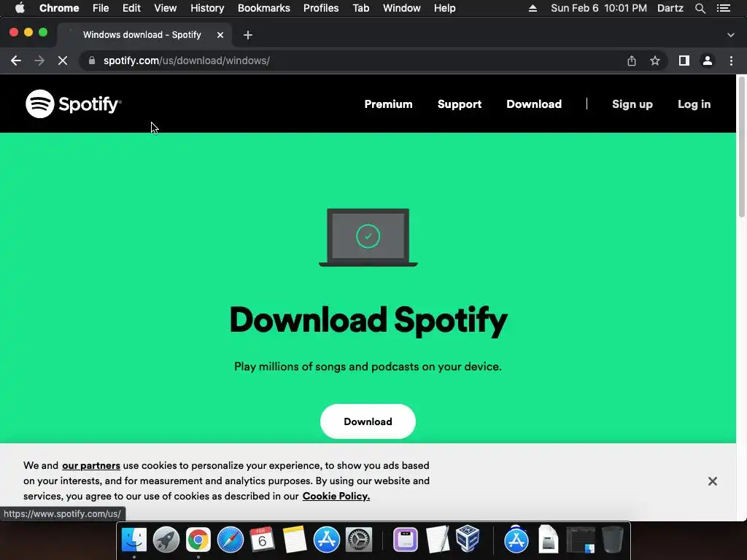Open Chrome side panel icon
The image size is (747, 560).
click(684, 61)
